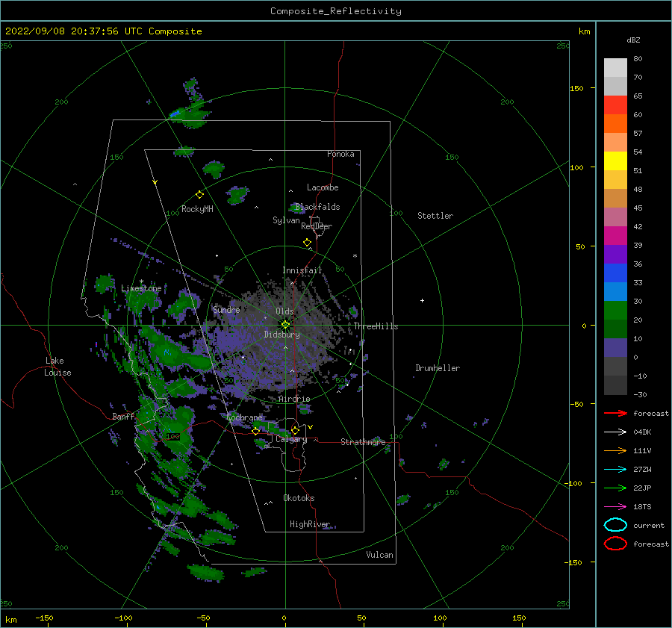Image resolution: width=672 pixels, height=628 pixels.
Task: Click the white 04DK arrow icon
Action: pos(615,432)
